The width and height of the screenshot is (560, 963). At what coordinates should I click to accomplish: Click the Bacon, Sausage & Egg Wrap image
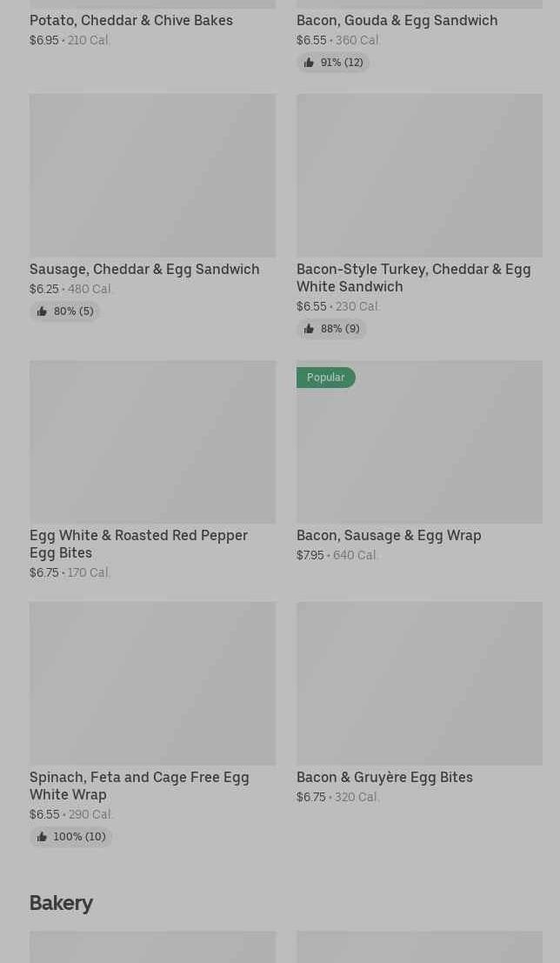(x=419, y=452)
